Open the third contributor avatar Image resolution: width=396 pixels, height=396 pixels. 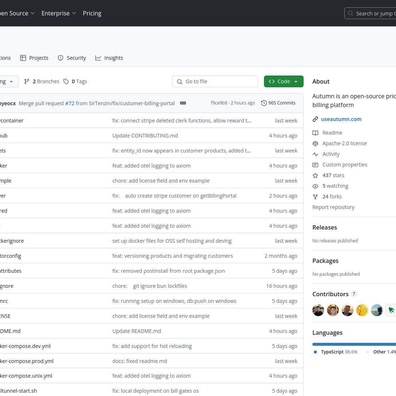pyautogui.click(x=347, y=310)
